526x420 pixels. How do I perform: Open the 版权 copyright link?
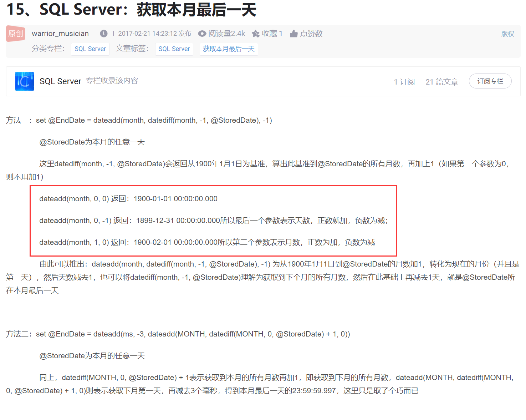point(507,34)
